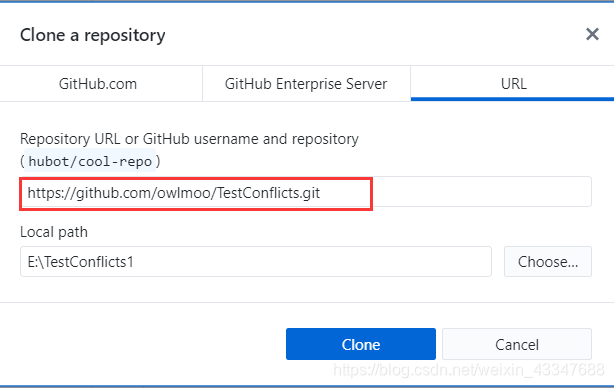
Task: Dismiss dialog using the Cancel button
Action: coord(517,344)
